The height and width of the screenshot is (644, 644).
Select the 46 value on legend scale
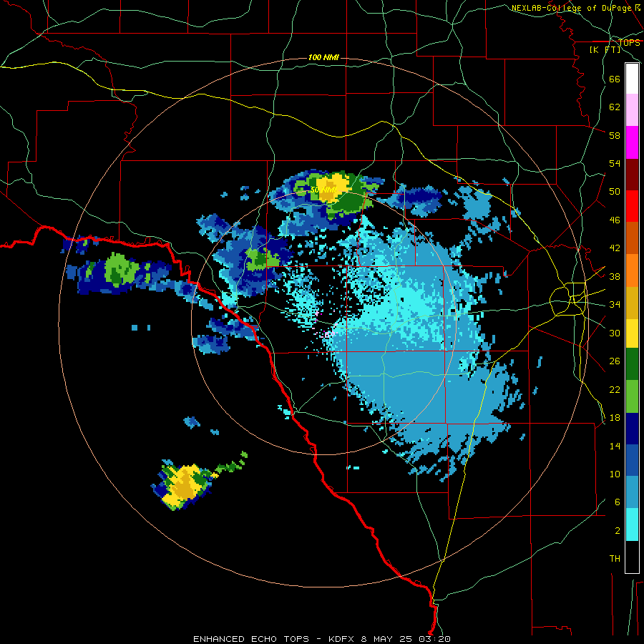(615, 220)
